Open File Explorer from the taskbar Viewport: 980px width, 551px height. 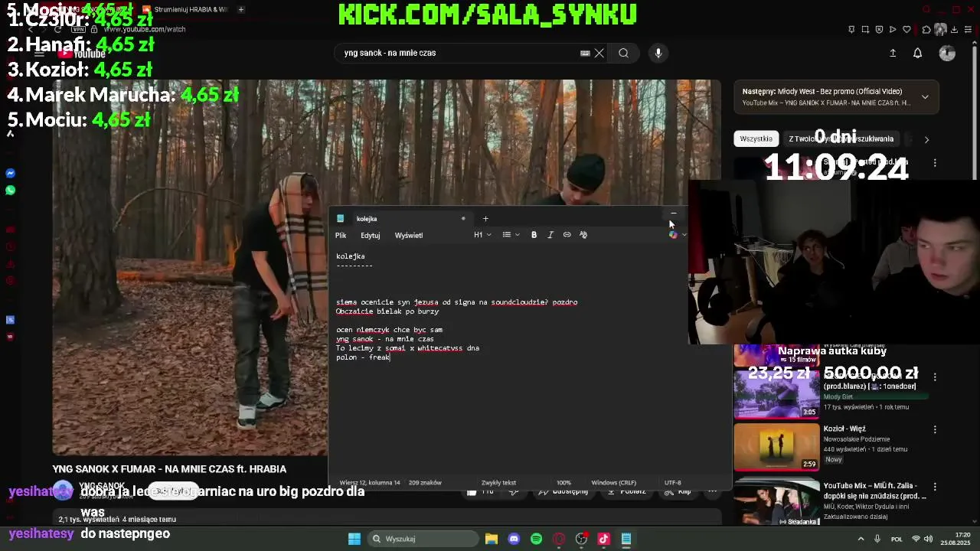(492, 539)
